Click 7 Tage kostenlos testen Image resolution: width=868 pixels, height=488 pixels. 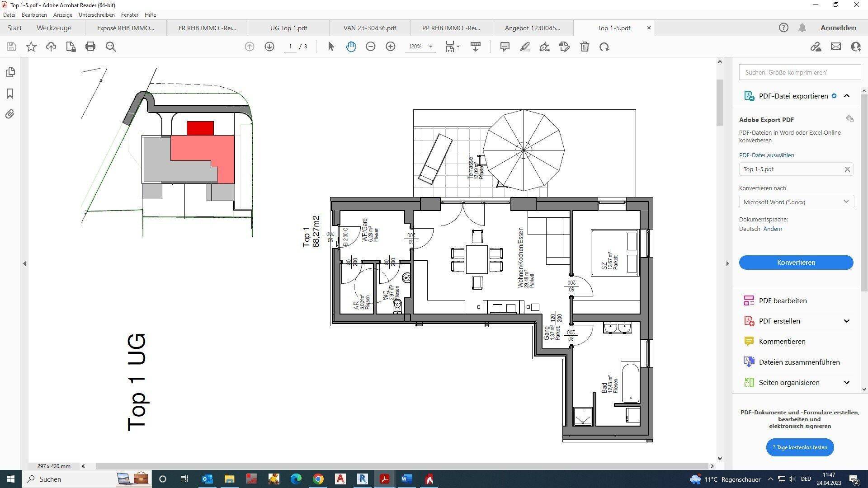(800, 447)
